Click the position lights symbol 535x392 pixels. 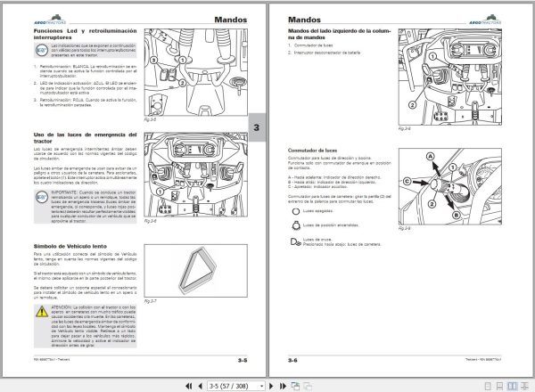(x=296, y=225)
